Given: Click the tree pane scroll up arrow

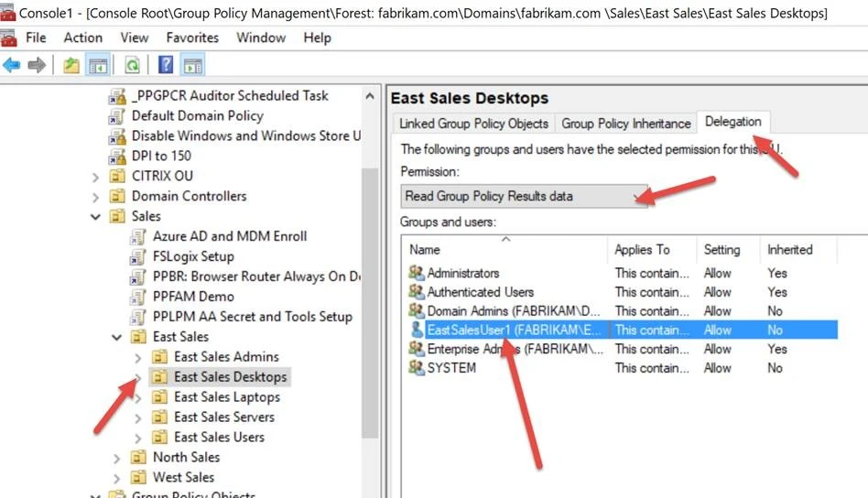Looking at the screenshot, I should (371, 95).
